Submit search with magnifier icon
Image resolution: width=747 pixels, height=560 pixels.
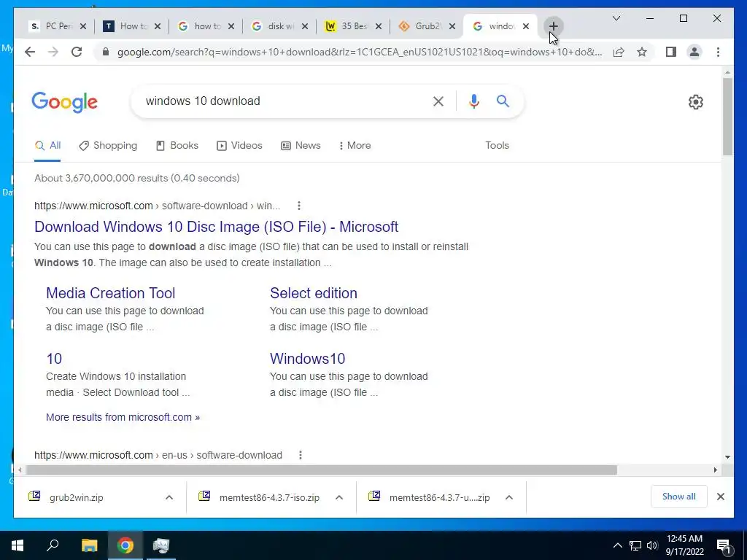pyautogui.click(x=503, y=101)
